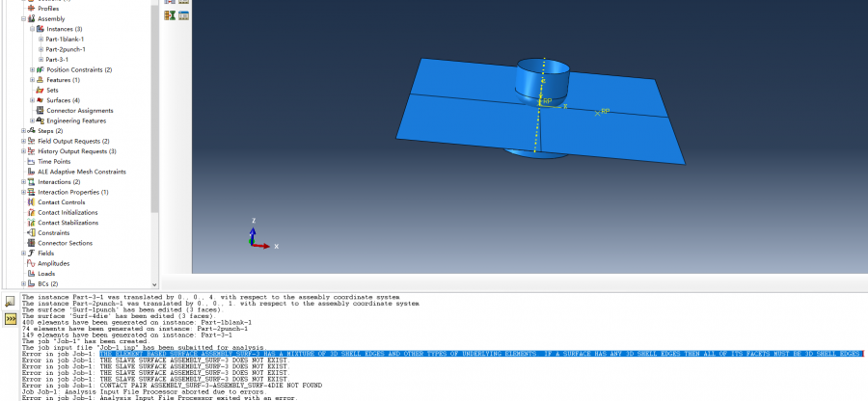Screen dimensions: 868x401
Task: Click the model tree scroll down arrow
Action: (x=154, y=284)
